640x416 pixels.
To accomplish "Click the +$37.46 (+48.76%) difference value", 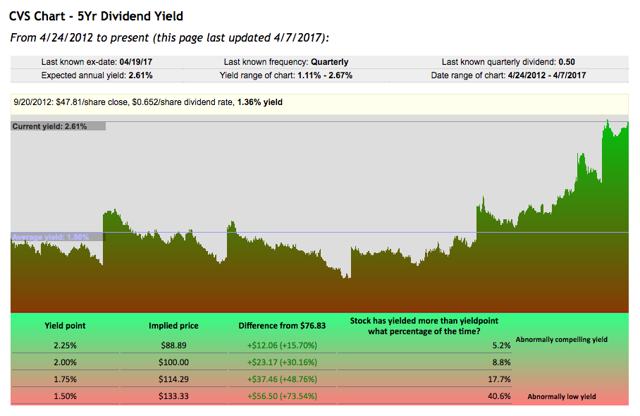I will [282, 379].
